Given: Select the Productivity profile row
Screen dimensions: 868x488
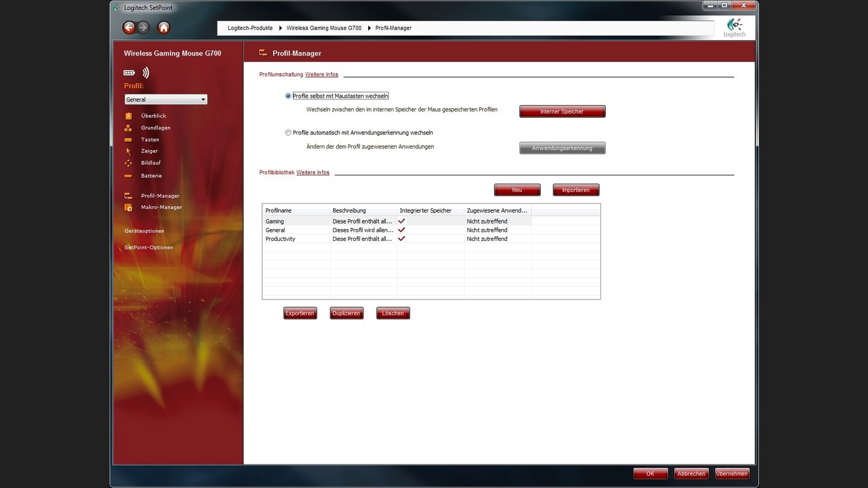Looking at the screenshot, I should pos(431,239).
